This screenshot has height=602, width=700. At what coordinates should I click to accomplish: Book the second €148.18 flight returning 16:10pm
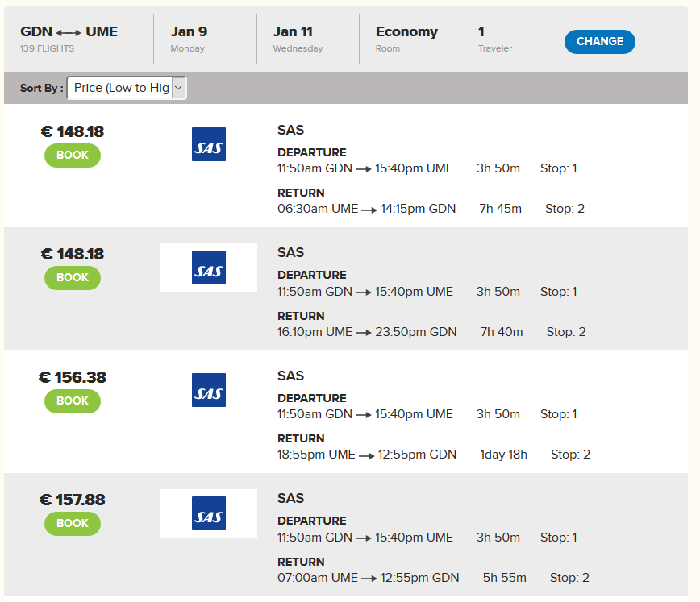pos(73,277)
